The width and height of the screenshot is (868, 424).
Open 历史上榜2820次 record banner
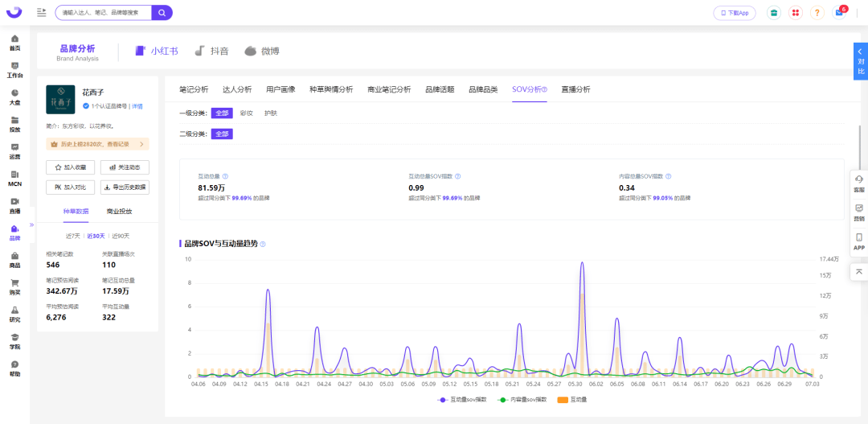point(97,144)
